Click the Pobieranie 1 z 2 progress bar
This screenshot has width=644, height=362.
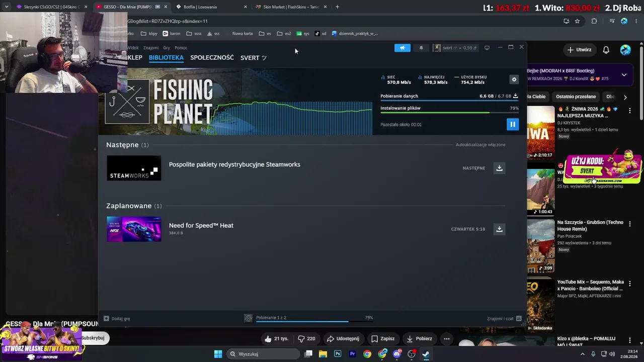[x=314, y=321]
